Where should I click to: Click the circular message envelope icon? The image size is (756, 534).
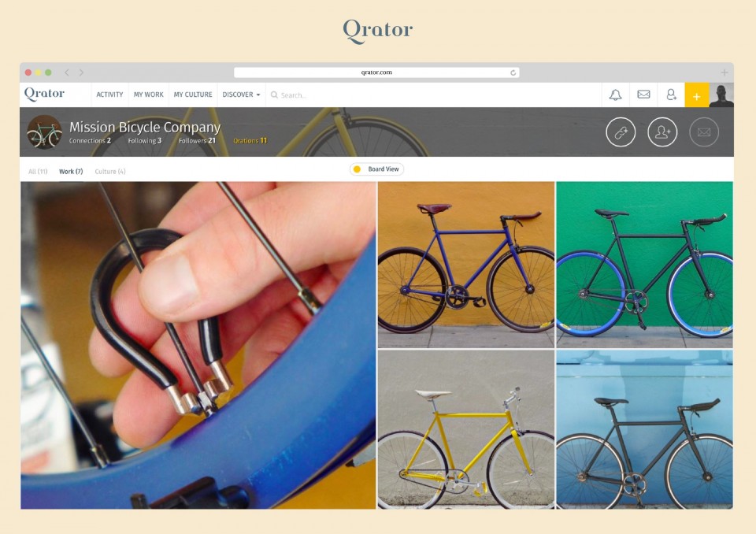(704, 132)
